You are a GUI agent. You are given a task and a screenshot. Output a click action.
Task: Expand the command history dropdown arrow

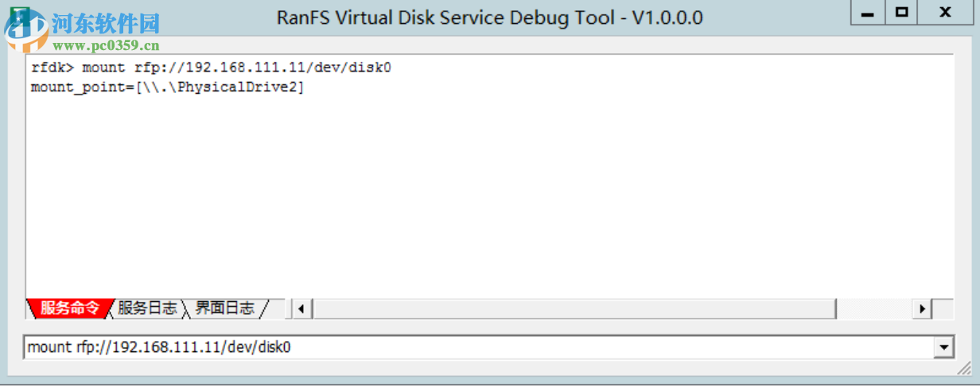point(944,347)
